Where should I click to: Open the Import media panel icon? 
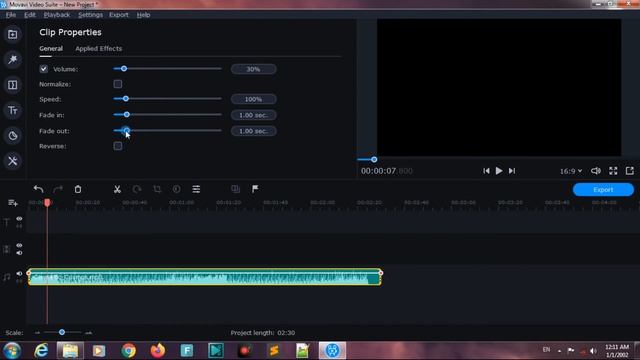pos(13,34)
